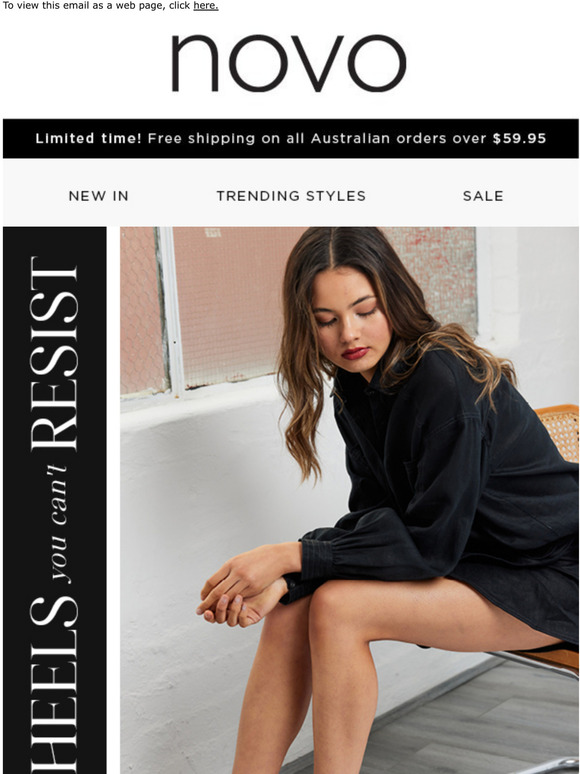Open the hero photo of the seated model
The image size is (580, 774).
tap(349, 500)
